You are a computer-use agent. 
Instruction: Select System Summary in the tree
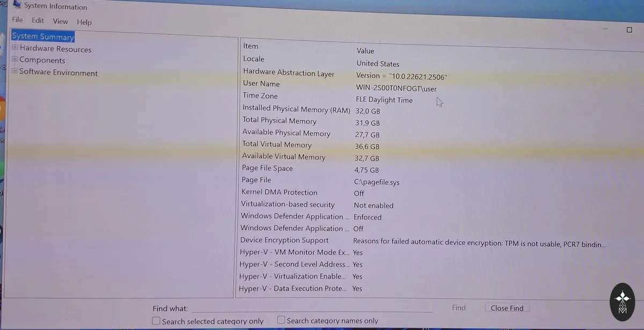[43, 36]
